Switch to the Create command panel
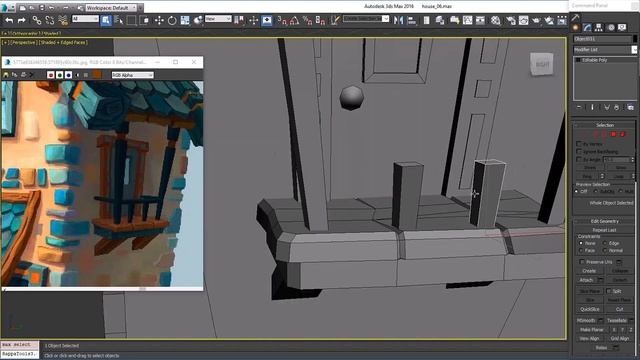The width and height of the screenshot is (640, 360). click(576, 27)
